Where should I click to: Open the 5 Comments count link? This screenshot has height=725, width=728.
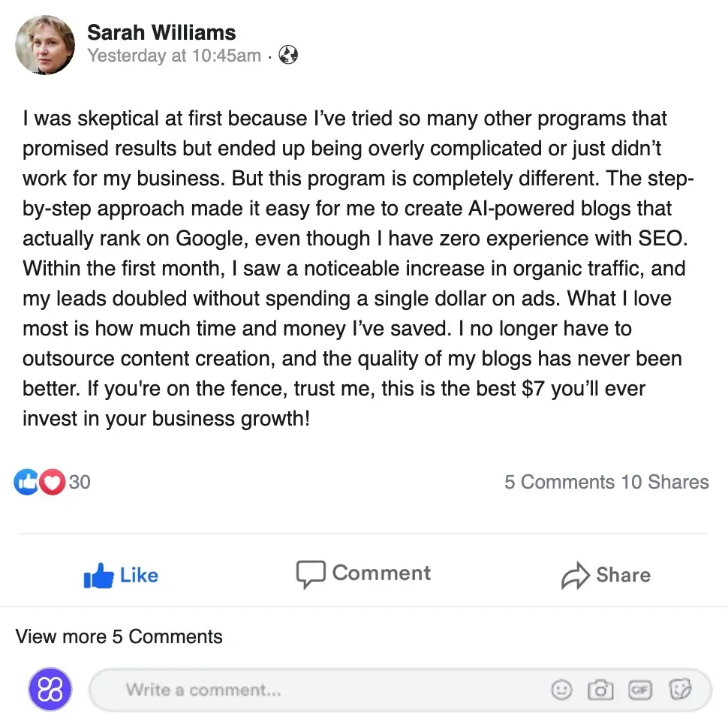click(559, 482)
